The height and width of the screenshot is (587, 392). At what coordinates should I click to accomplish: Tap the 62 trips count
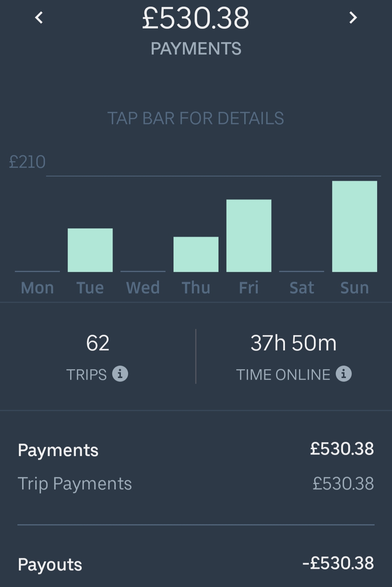coord(98,343)
